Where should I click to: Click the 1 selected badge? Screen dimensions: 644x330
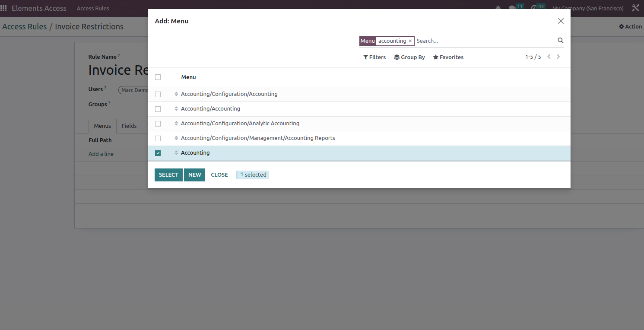(252, 175)
